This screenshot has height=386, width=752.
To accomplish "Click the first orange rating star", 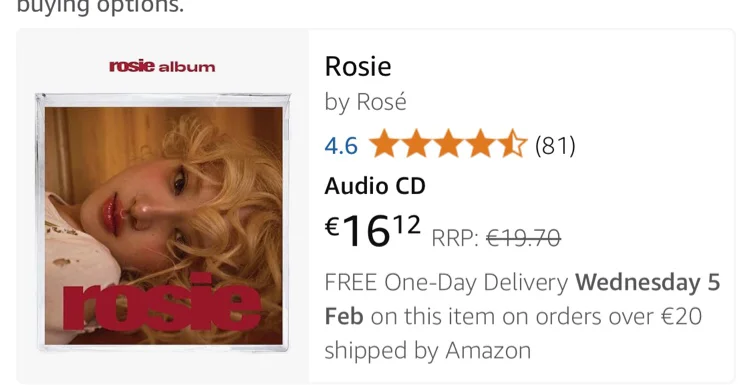I will [384, 143].
